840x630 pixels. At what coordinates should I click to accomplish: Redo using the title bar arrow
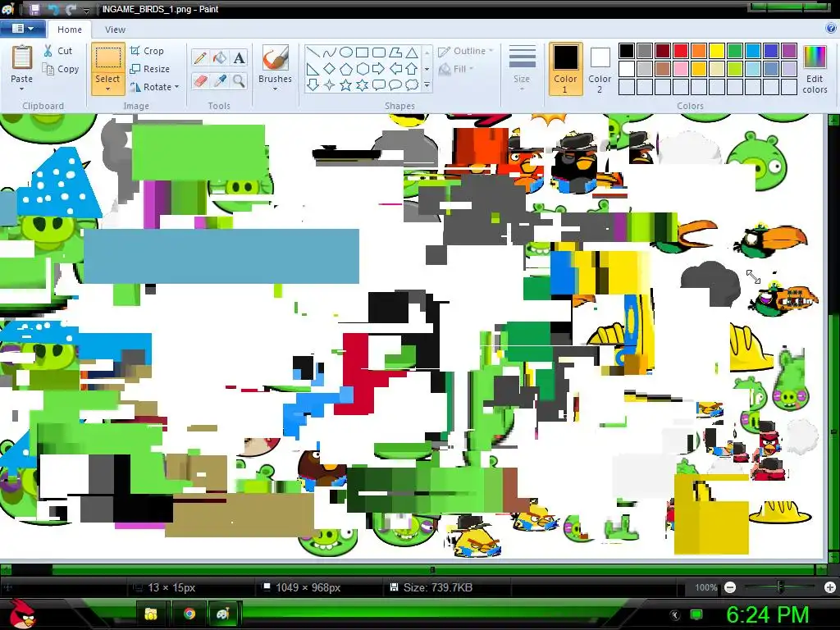(x=71, y=9)
